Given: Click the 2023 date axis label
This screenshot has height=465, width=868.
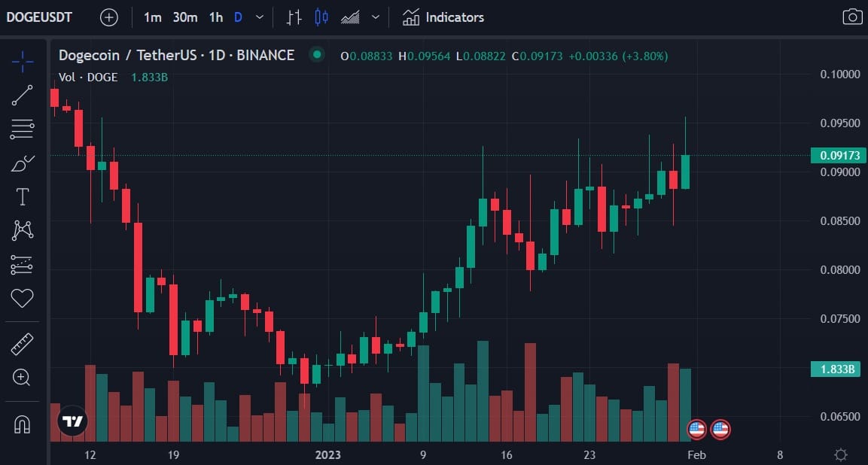Looking at the screenshot, I should pyautogui.click(x=327, y=455).
